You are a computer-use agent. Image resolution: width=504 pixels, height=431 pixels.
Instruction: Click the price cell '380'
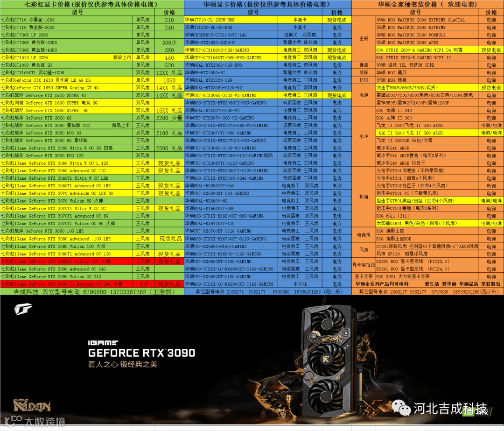(169, 50)
